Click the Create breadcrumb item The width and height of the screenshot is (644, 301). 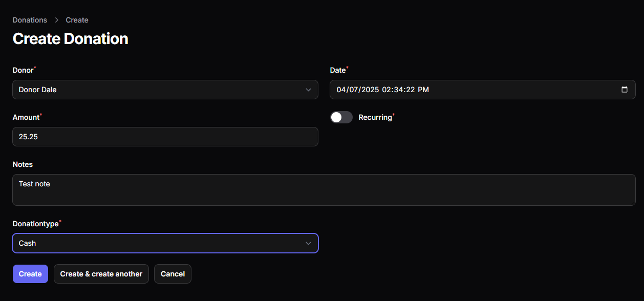click(77, 20)
